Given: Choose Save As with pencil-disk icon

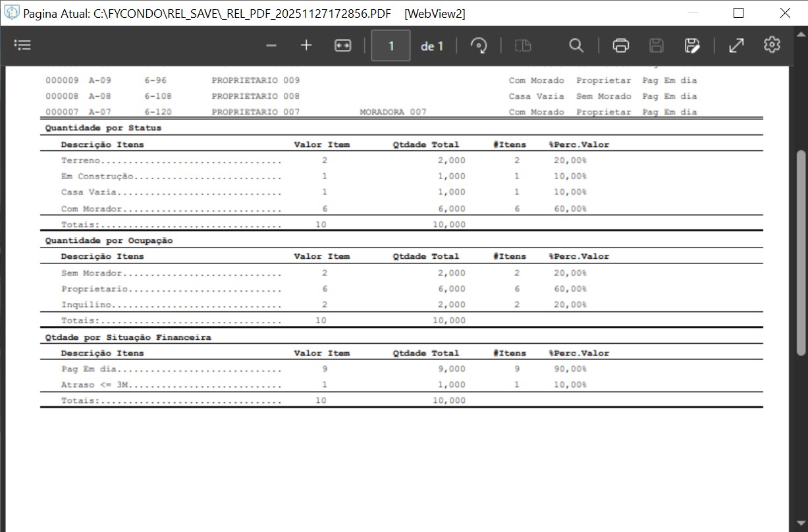Looking at the screenshot, I should pos(691,45).
